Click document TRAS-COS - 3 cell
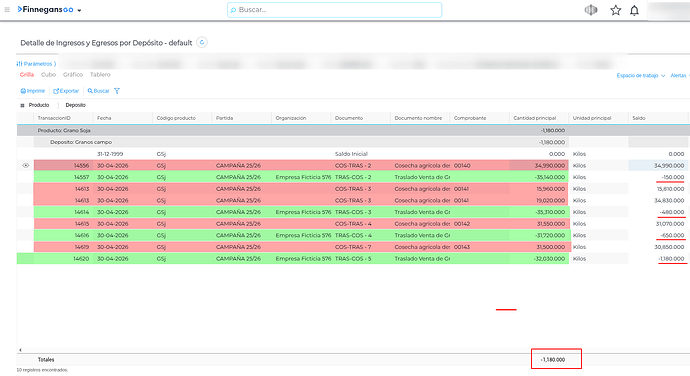This screenshot has width=690, height=376. tap(360, 212)
